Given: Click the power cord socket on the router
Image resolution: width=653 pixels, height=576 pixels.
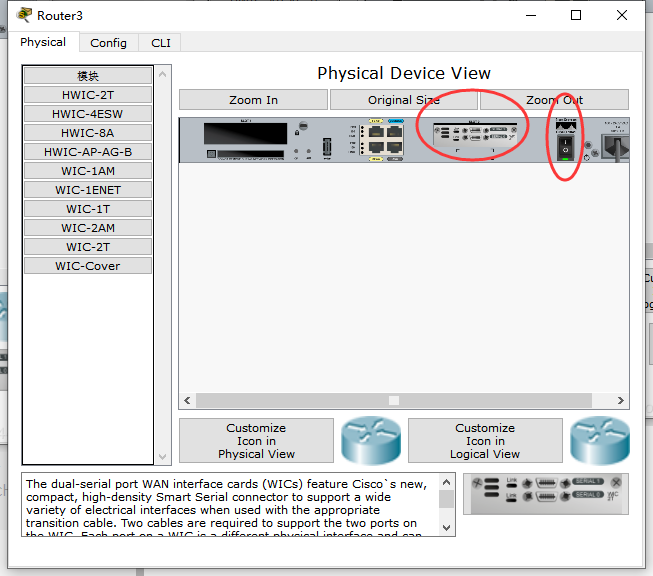Looking at the screenshot, I should (617, 147).
